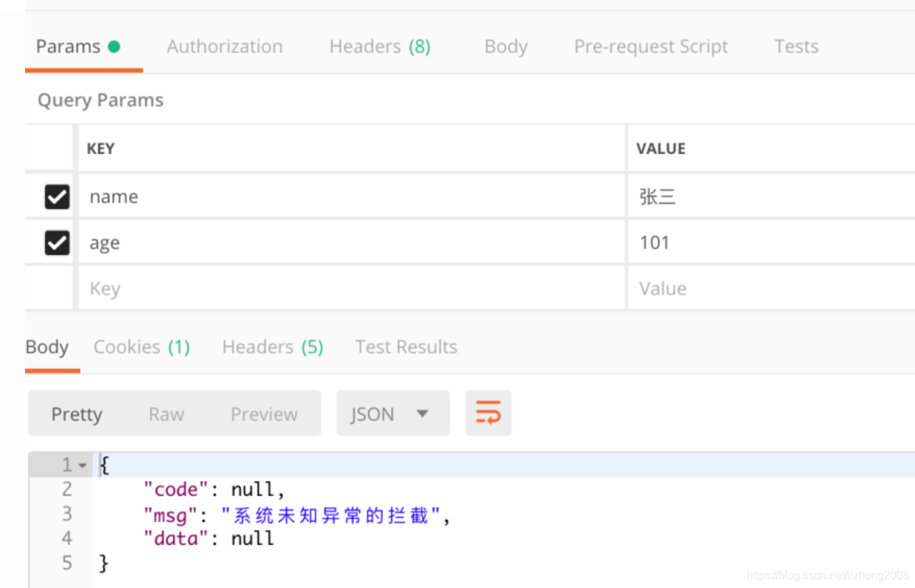Image resolution: width=915 pixels, height=588 pixels.
Task: Click the name key cell
Action: click(352, 197)
